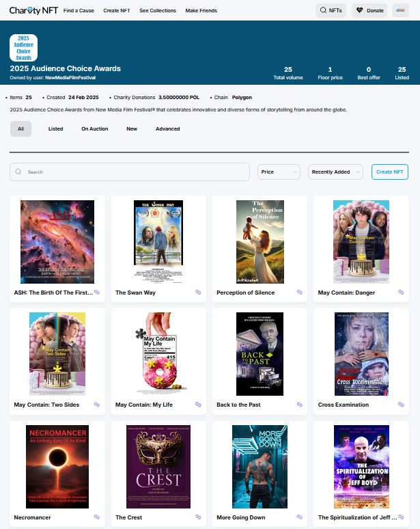Select the All filter tab
This screenshot has width=420, height=529.
(x=20, y=129)
